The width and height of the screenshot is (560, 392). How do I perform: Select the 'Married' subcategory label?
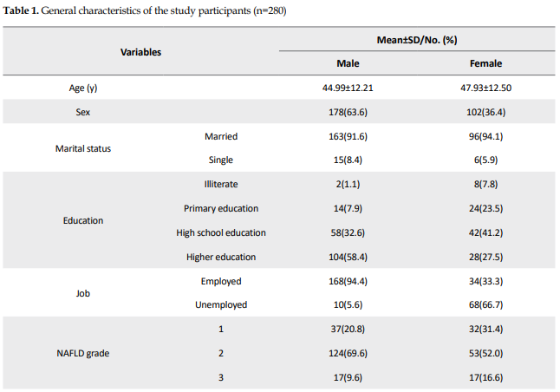pyautogui.click(x=221, y=136)
